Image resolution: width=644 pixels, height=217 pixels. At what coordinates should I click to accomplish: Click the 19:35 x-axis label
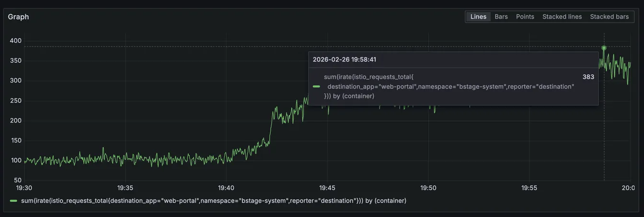click(x=125, y=188)
